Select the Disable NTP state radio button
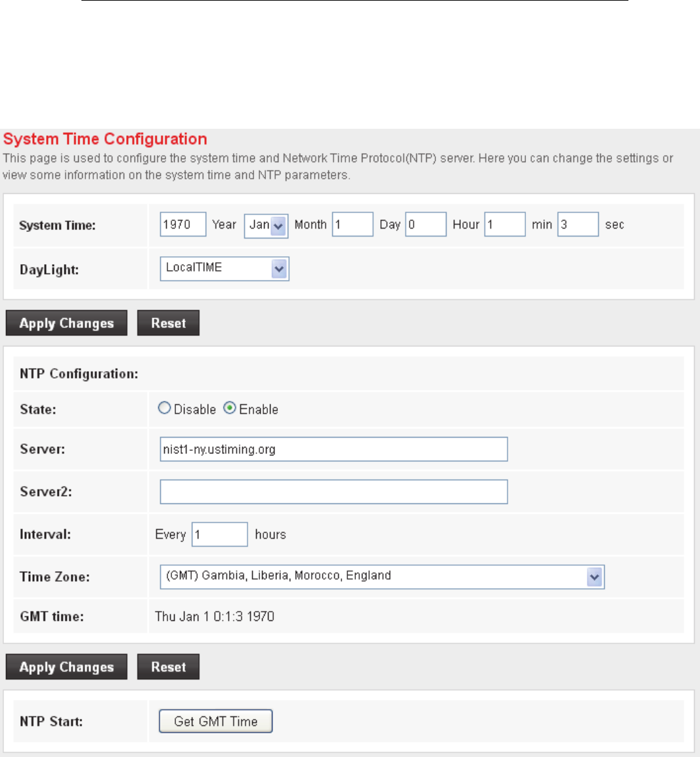Image resolution: width=700 pixels, height=757 pixels. tap(164, 408)
